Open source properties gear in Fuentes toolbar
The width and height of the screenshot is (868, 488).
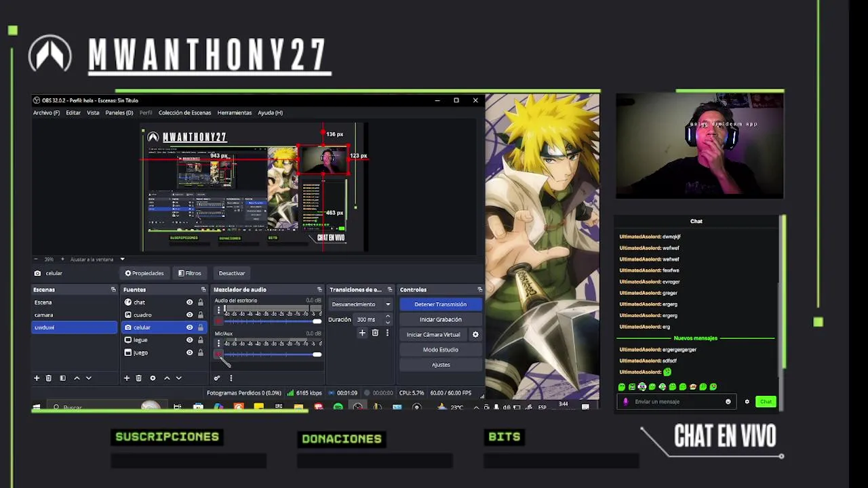click(x=153, y=378)
